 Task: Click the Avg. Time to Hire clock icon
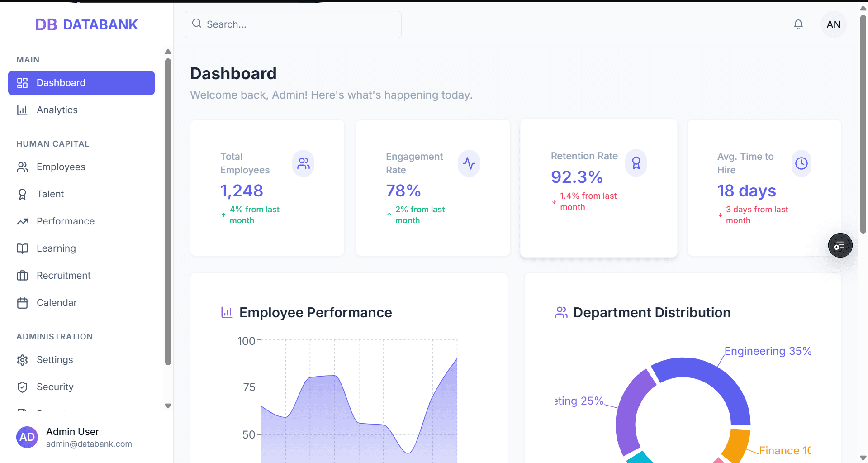click(802, 163)
